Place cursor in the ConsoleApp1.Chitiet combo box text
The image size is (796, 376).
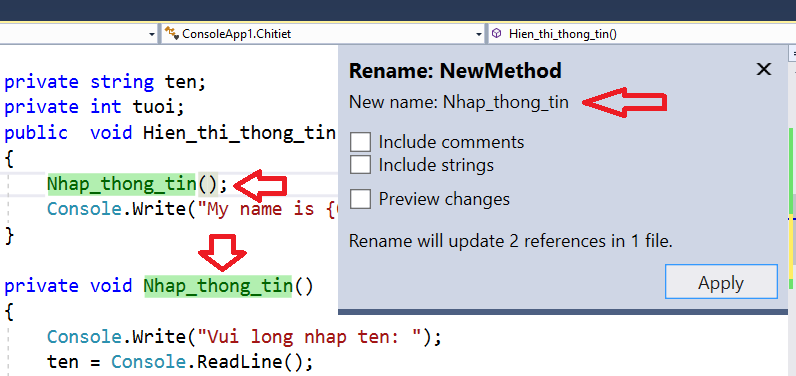237,34
